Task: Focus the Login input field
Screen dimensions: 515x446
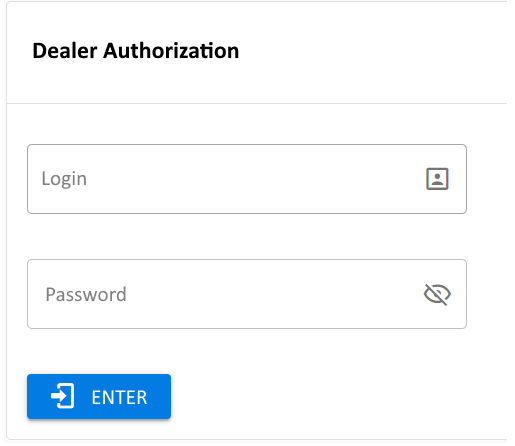Action: click(247, 179)
